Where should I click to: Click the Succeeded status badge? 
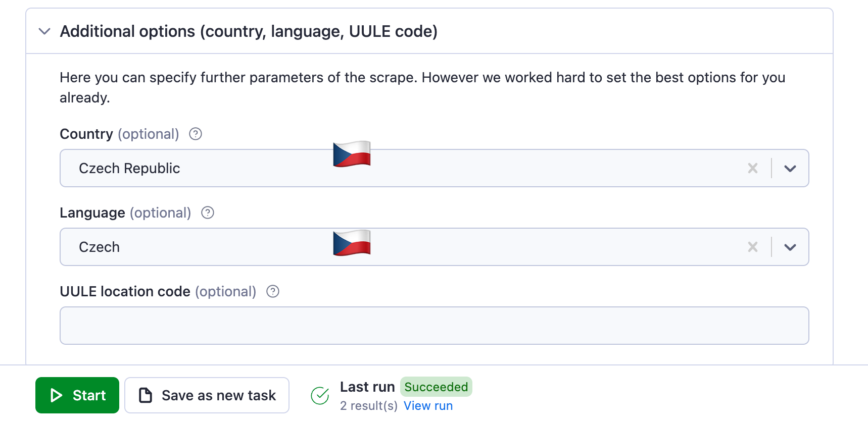pyautogui.click(x=436, y=387)
